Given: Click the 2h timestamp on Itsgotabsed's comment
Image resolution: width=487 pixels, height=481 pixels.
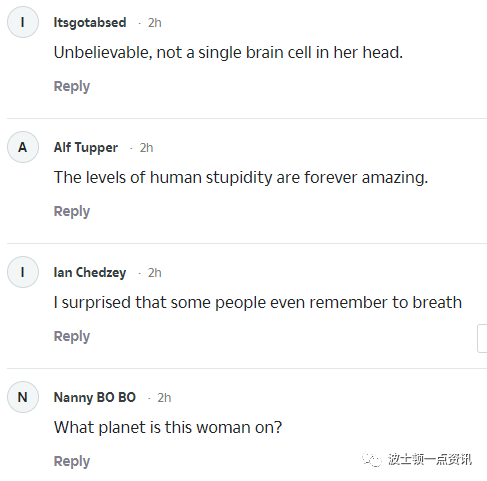Looking at the screenshot, I should [x=155, y=23].
